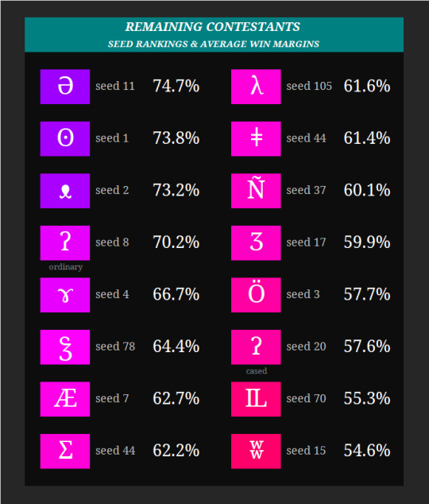Click the Remaining Contestants header banner

pyautogui.click(x=214, y=35)
